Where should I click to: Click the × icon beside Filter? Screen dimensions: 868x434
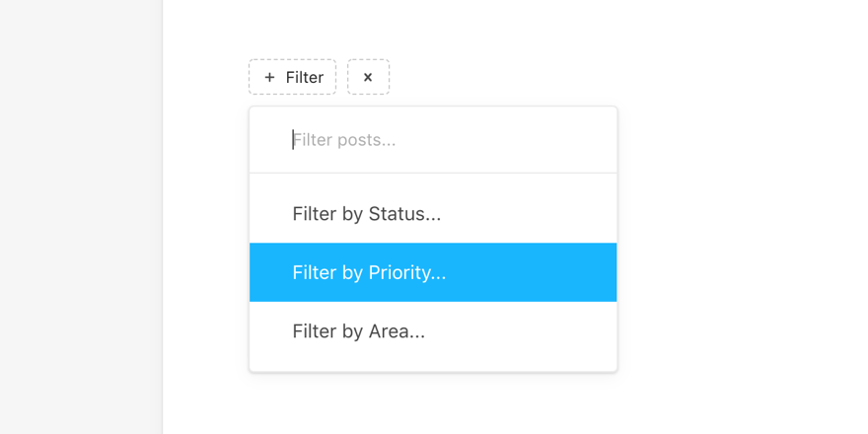pyautogui.click(x=368, y=77)
